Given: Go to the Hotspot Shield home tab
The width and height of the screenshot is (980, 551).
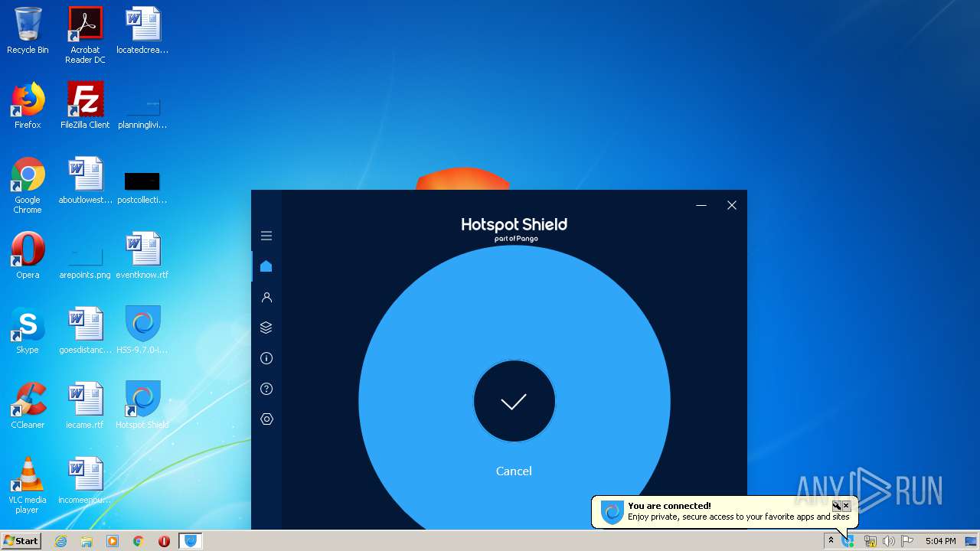Looking at the screenshot, I should pos(266,266).
